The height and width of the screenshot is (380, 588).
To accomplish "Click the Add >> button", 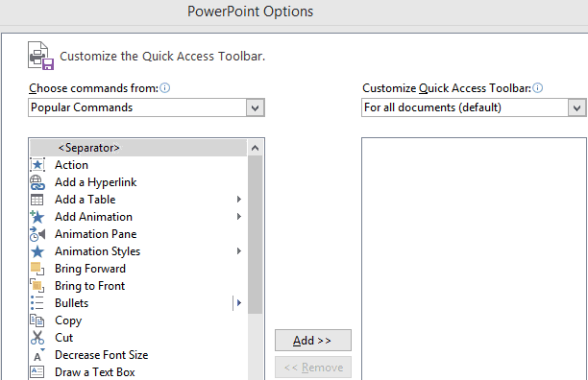I will [x=313, y=341].
